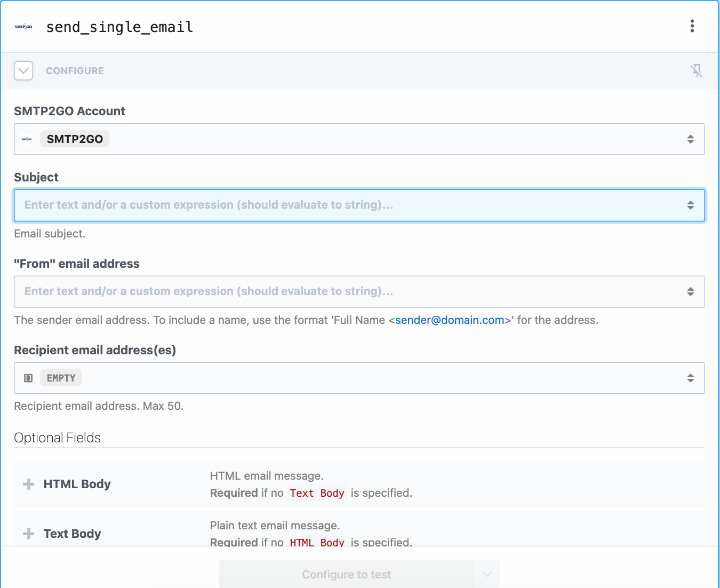
Task: Focus the "From" email address input
Action: point(359,291)
